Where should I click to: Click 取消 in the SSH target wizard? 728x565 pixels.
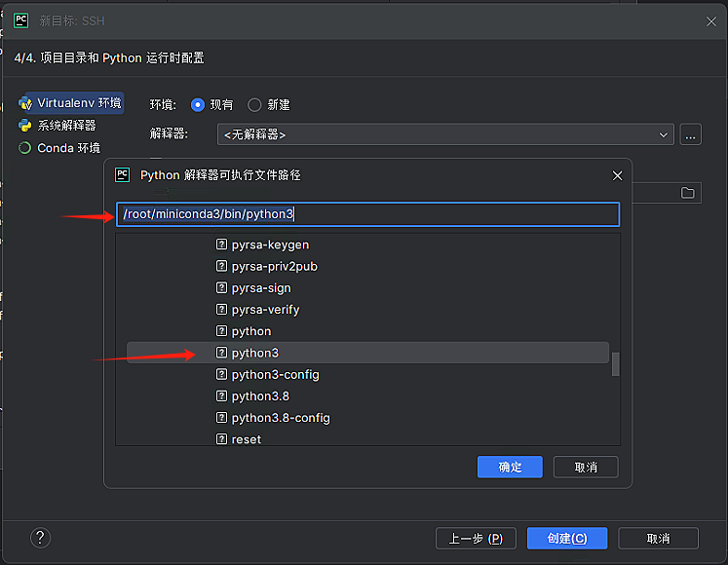(659, 538)
